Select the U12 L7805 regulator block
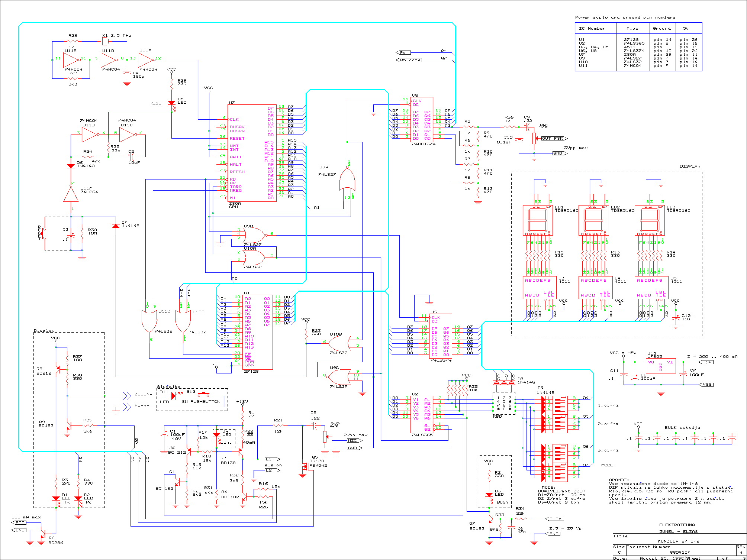The height and width of the screenshot is (560, 747). click(661, 366)
